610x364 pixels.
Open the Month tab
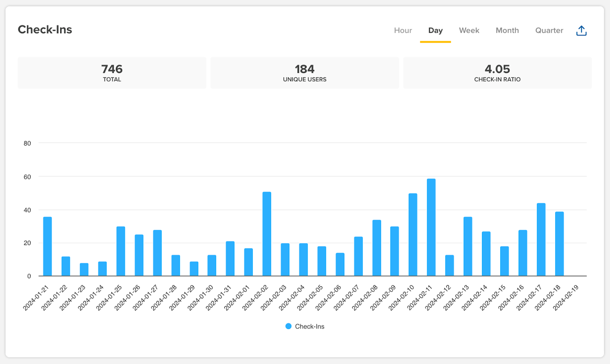pyautogui.click(x=507, y=30)
